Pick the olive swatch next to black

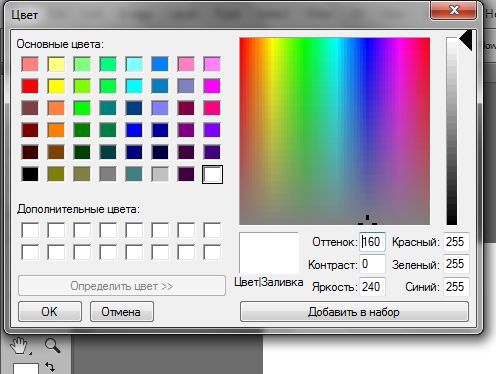click(x=56, y=174)
